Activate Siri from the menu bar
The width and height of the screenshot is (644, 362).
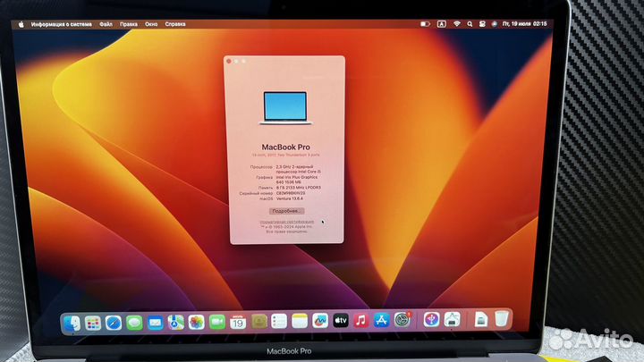[x=494, y=24]
